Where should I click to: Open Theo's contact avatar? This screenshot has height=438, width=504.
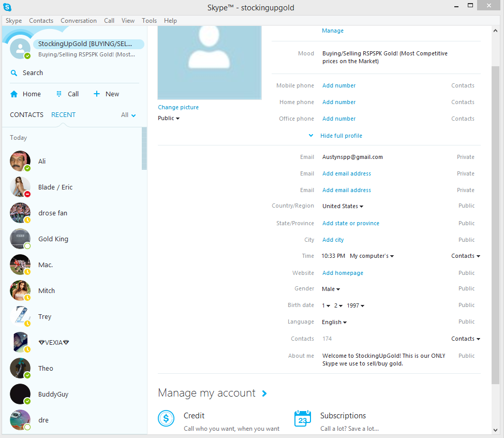coord(20,368)
